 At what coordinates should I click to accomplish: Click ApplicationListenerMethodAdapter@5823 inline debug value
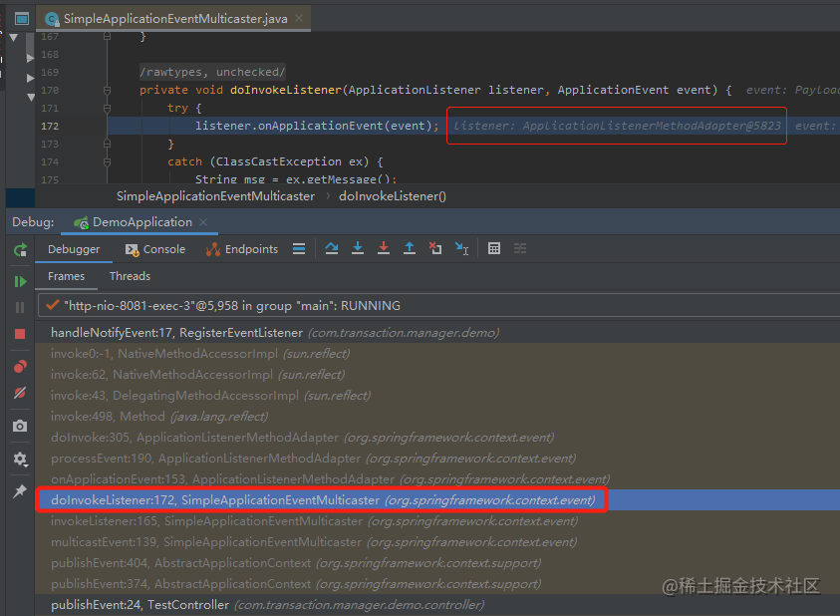[652, 126]
